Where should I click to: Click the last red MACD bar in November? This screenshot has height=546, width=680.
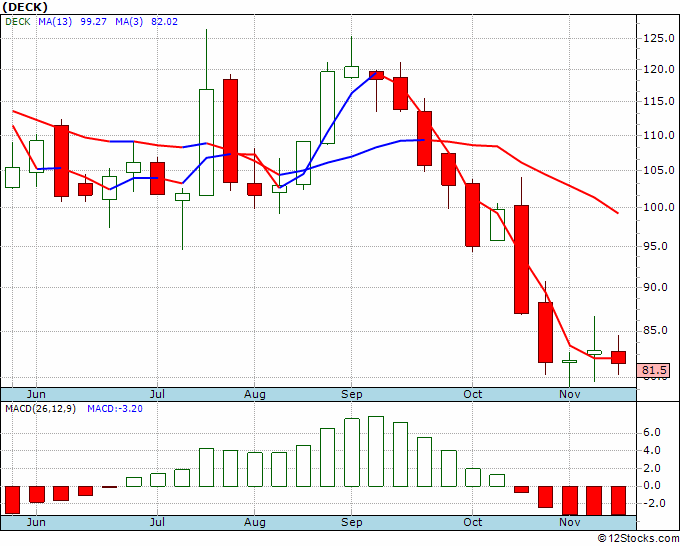(618, 501)
